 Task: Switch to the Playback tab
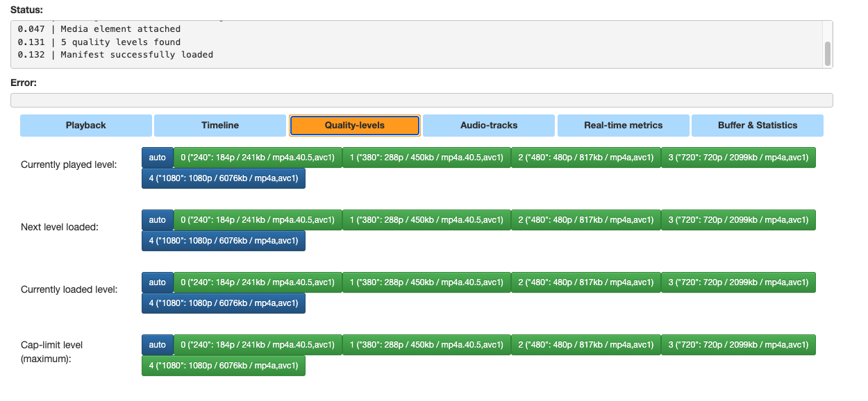pos(85,125)
